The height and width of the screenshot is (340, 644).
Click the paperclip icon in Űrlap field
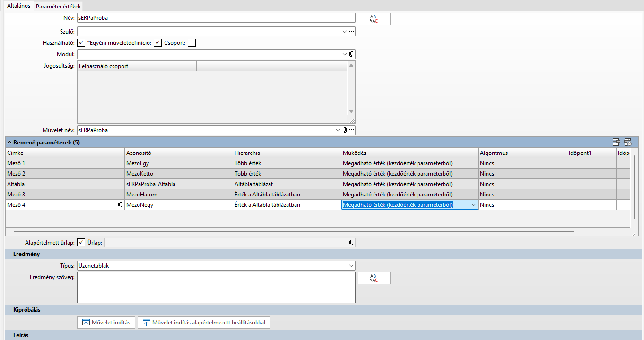tap(351, 242)
